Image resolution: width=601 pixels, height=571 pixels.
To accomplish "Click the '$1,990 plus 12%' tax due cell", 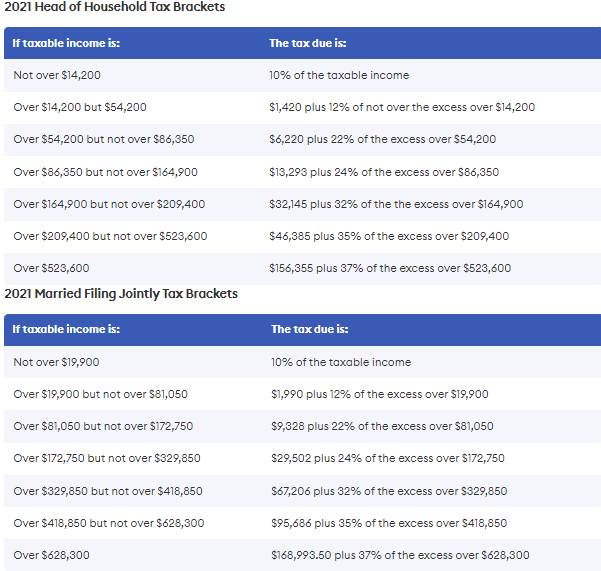I will click(379, 394).
